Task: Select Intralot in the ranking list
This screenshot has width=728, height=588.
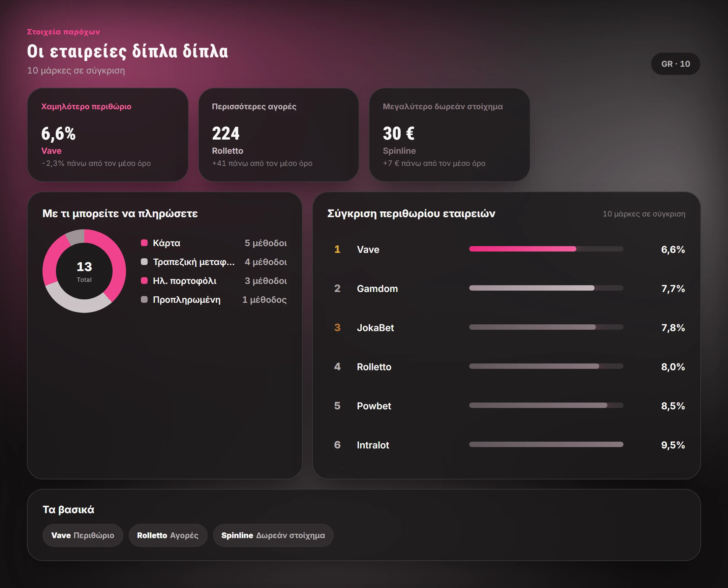Action: [373, 445]
